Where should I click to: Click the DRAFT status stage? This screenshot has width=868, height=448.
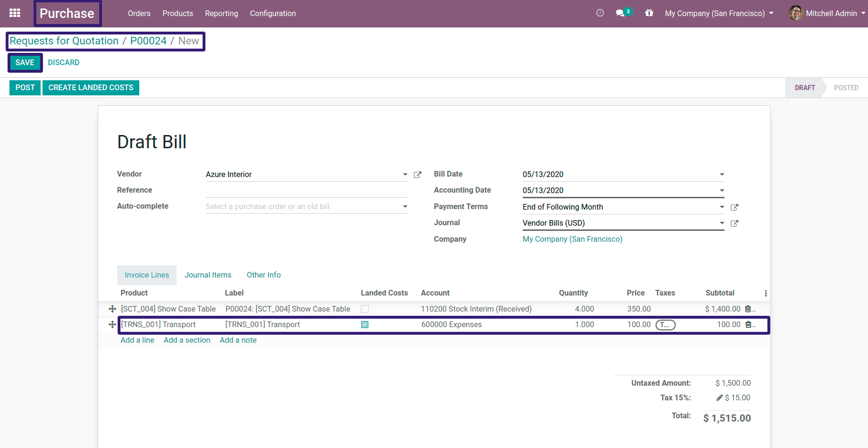805,88
